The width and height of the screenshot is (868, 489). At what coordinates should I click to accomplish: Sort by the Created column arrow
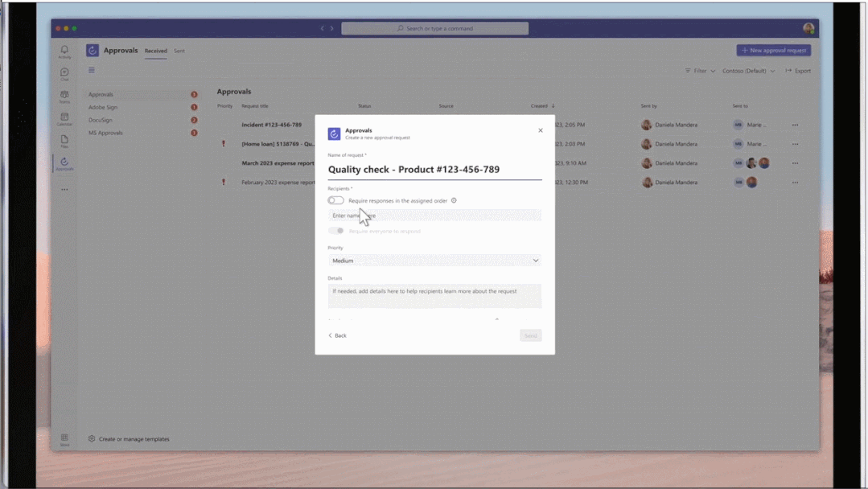coord(553,105)
